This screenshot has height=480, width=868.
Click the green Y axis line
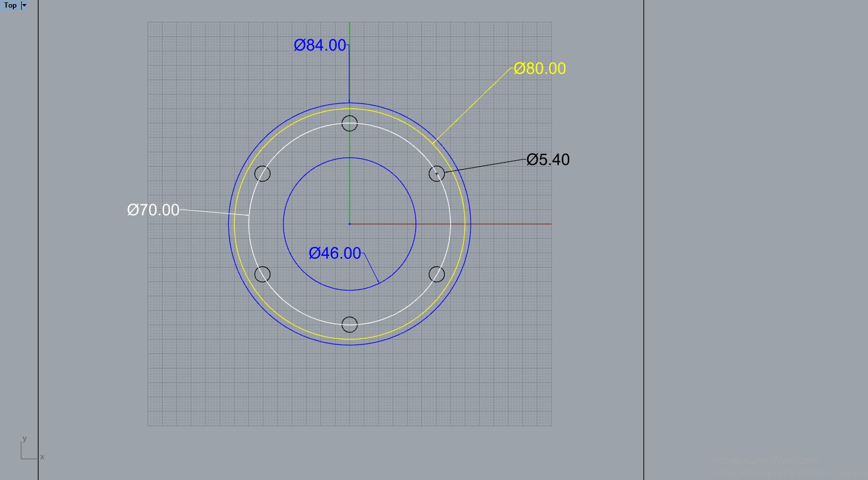(x=350, y=188)
